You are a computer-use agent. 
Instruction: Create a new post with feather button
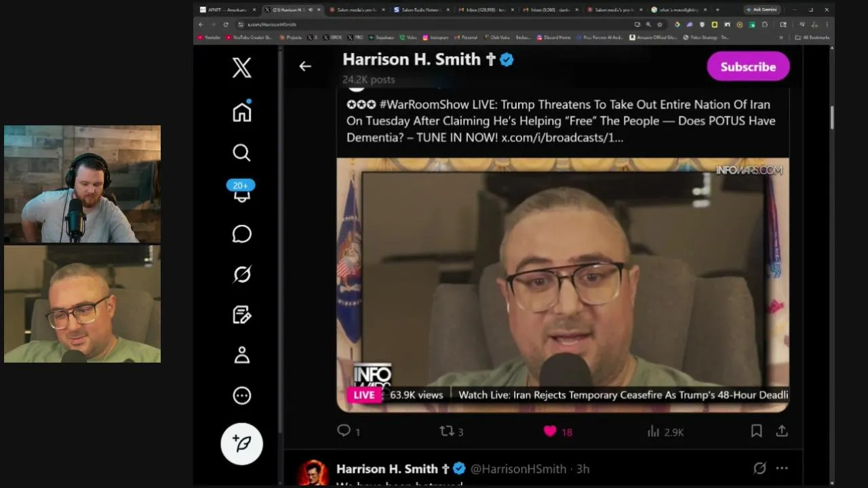tap(241, 443)
